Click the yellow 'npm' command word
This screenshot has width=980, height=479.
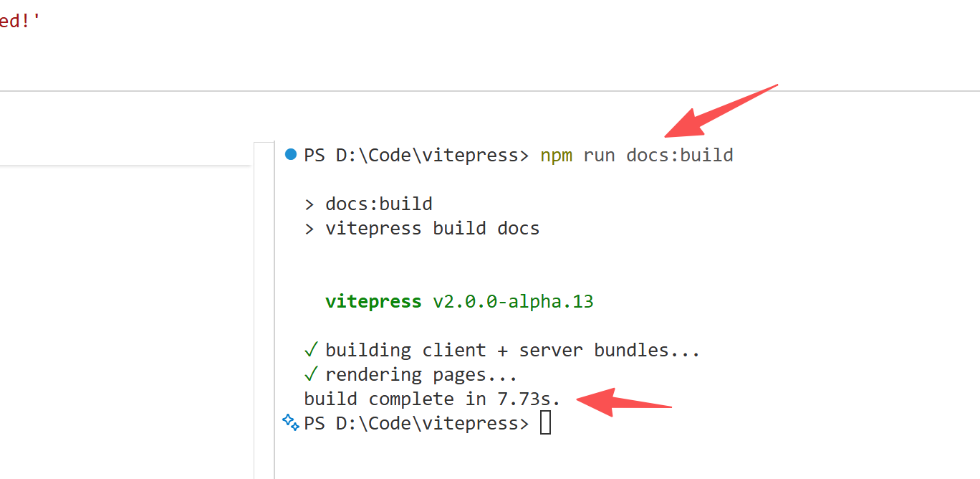pos(556,155)
